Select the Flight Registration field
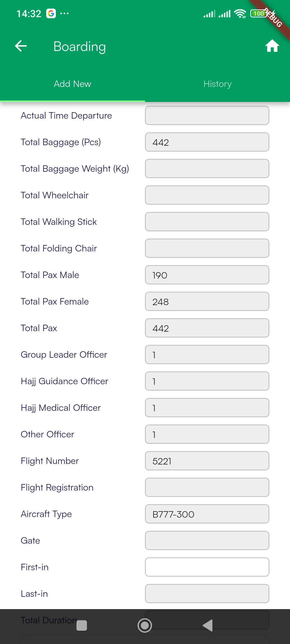 pyautogui.click(x=207, y=487)
